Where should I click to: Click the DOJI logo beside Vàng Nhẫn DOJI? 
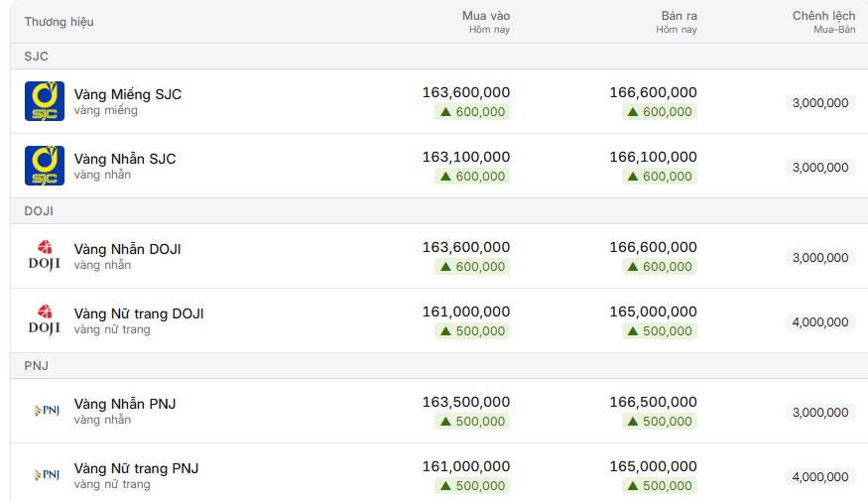(x=45, y=256)
